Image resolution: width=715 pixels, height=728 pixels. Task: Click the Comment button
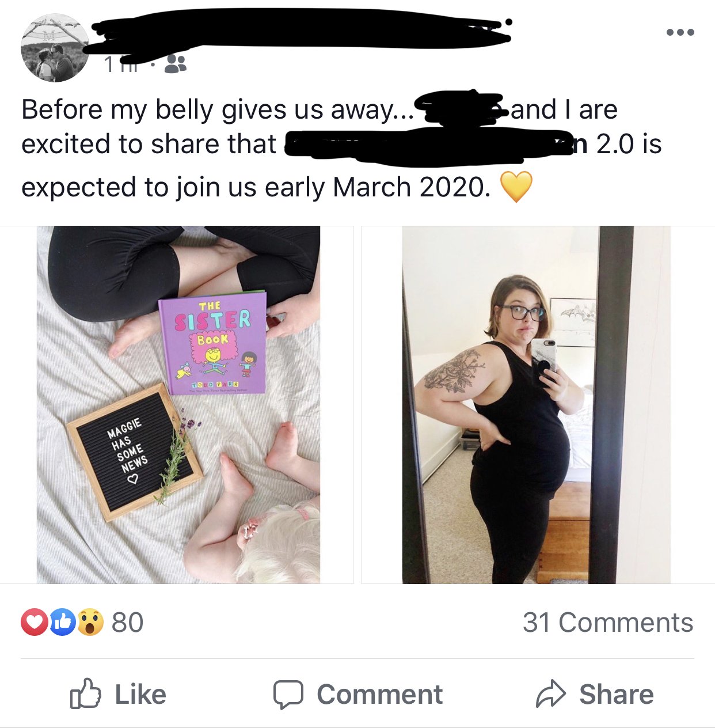click(x=358, y=694)
